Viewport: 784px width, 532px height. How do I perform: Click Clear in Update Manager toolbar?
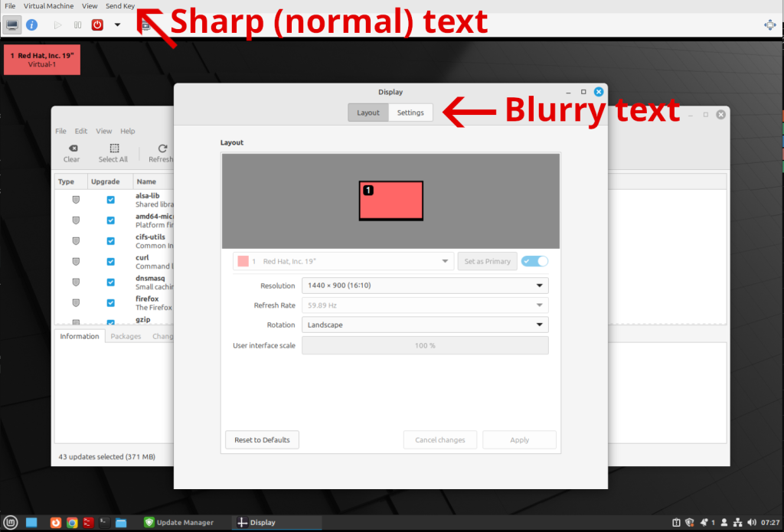click(x=71, y=153)
